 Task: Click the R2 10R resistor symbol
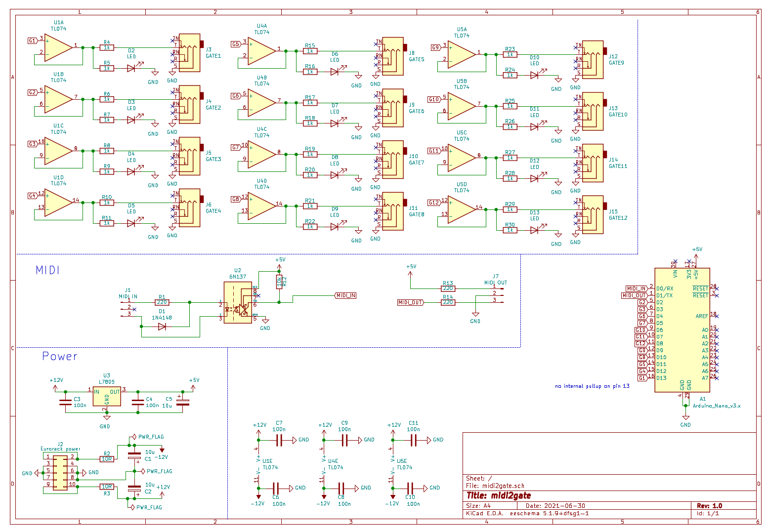coord(107,459)
